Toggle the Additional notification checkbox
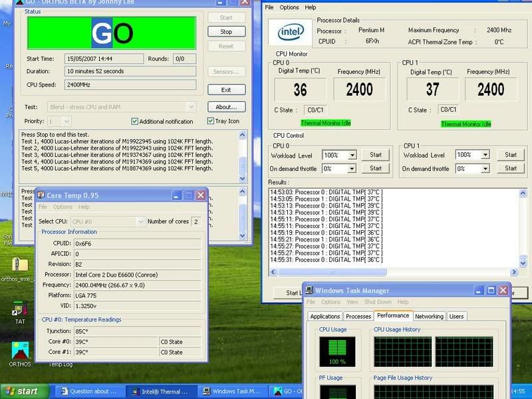This screenshot has height=399, width=532. click(x=135, y=122)
